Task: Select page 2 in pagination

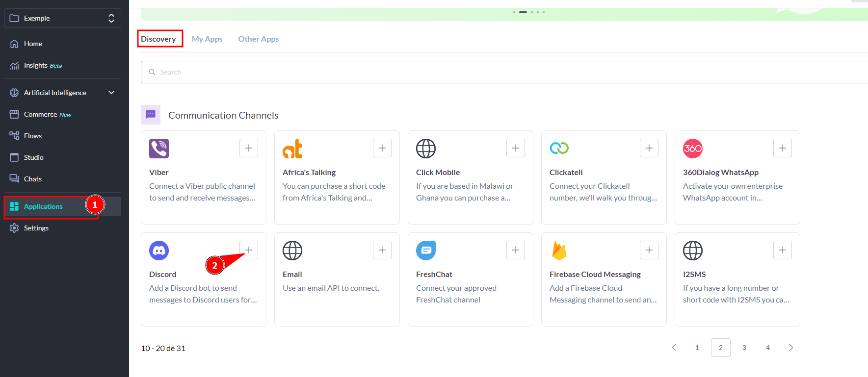Action: tap(721, 348)
